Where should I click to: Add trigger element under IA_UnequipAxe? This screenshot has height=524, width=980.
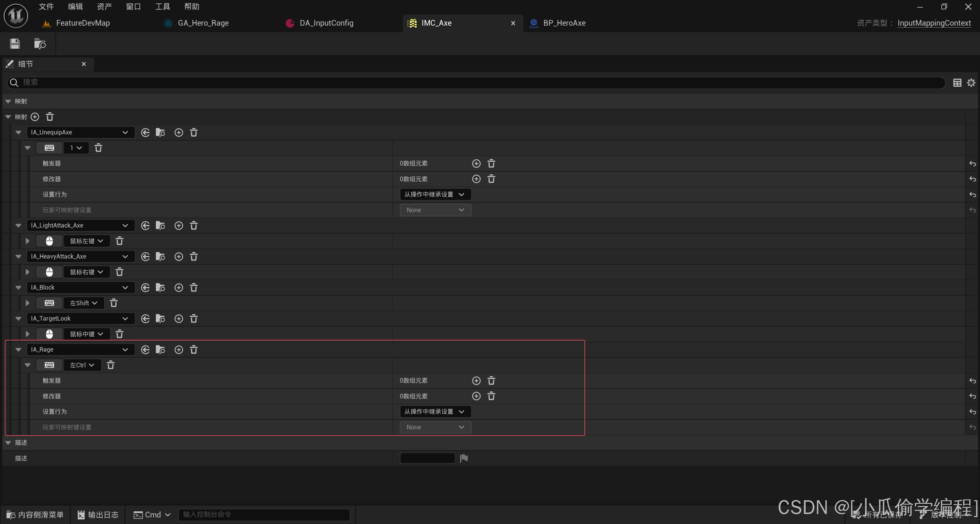tap(476, 164)
